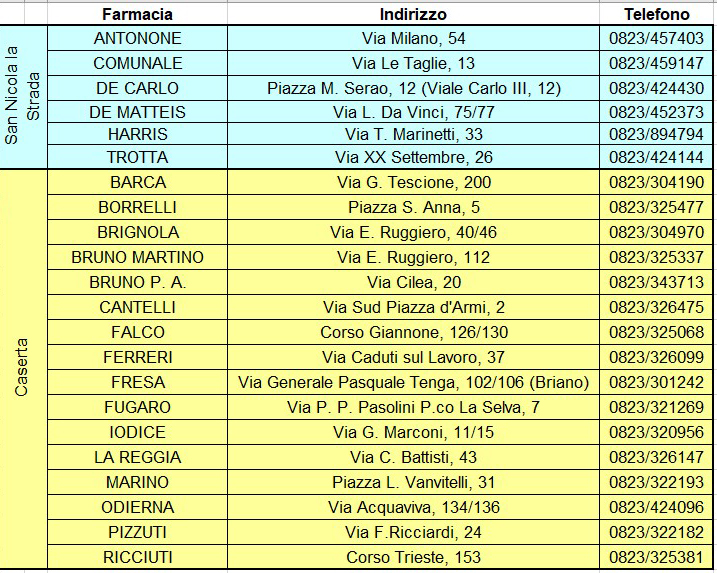Select the Via Le Taglie, 13 cell
Screen dimensions: 717x573
pyautogui.click(x=413, y=63)
